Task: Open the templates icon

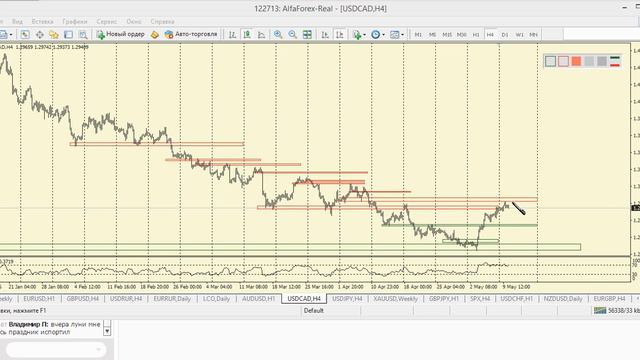Action: click(394, 35)
